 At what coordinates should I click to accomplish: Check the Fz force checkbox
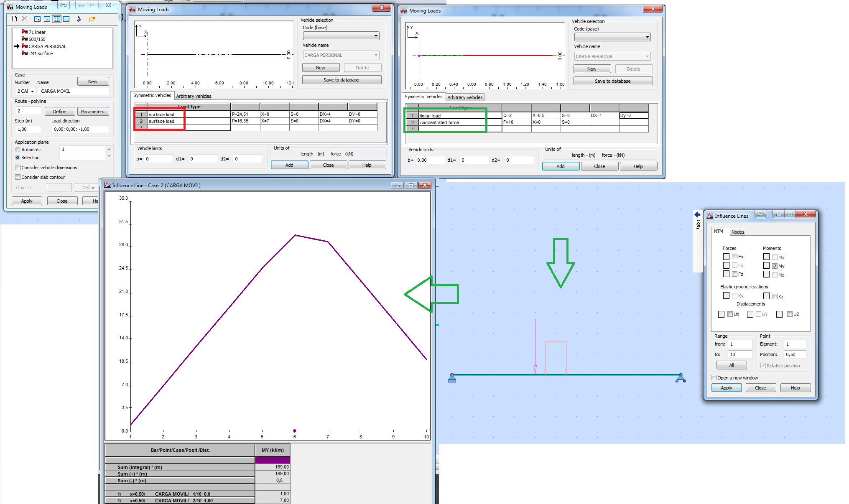point(734,274)
